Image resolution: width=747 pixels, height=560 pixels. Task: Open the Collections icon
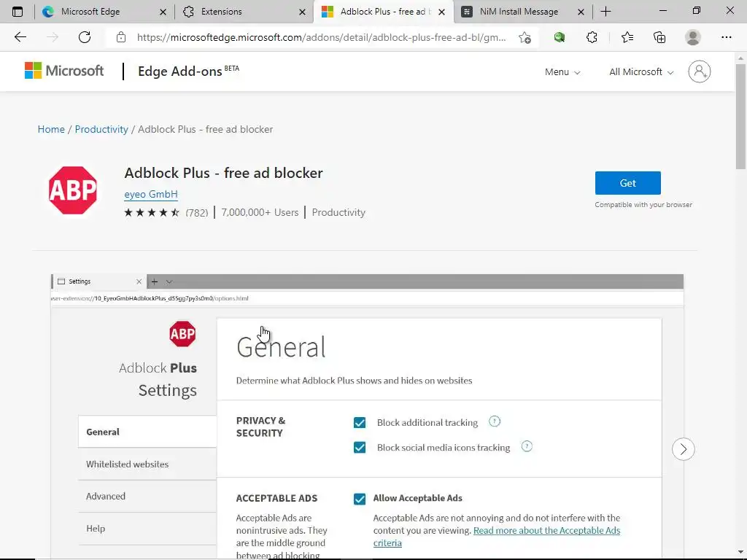coord(659,37)
